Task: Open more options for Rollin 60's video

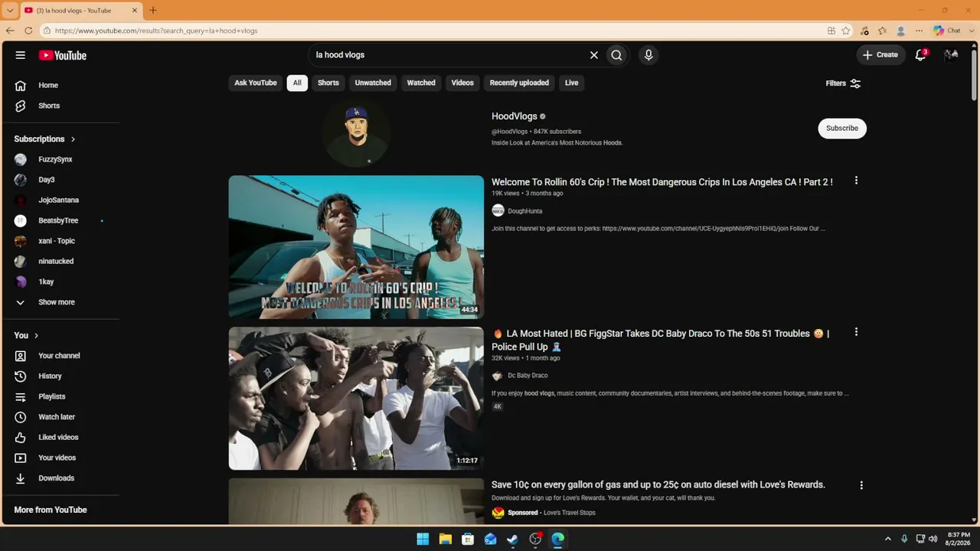Action: point(856,181)
